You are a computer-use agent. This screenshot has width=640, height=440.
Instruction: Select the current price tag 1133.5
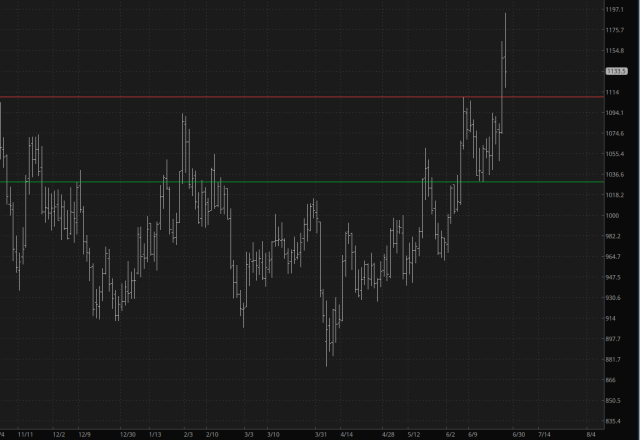pos(615,71)
